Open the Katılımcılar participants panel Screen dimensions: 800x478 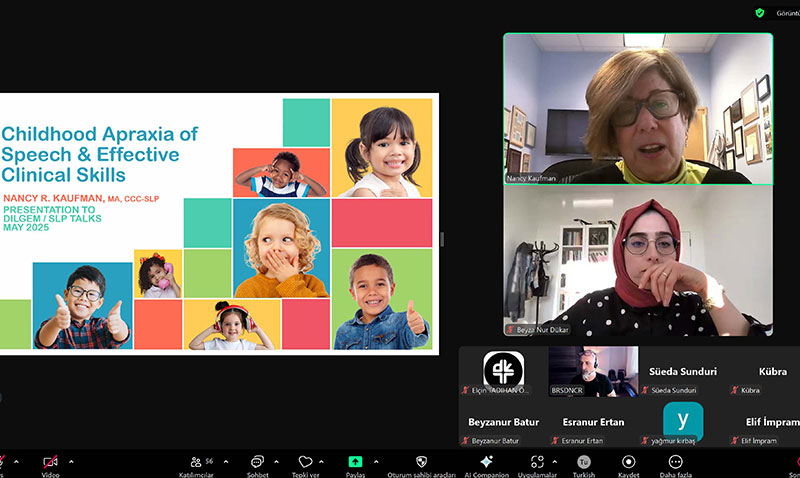196,462
